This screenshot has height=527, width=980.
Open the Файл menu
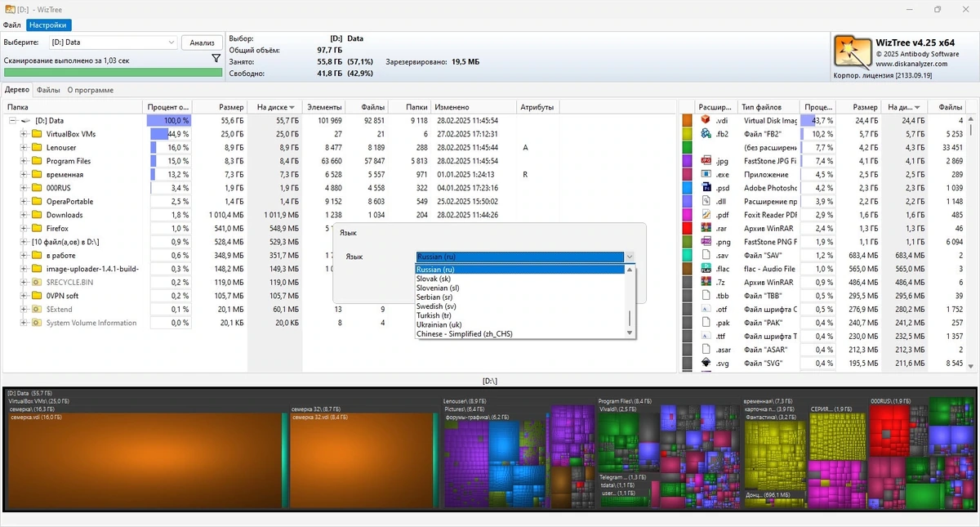click(x=11, y=25)
